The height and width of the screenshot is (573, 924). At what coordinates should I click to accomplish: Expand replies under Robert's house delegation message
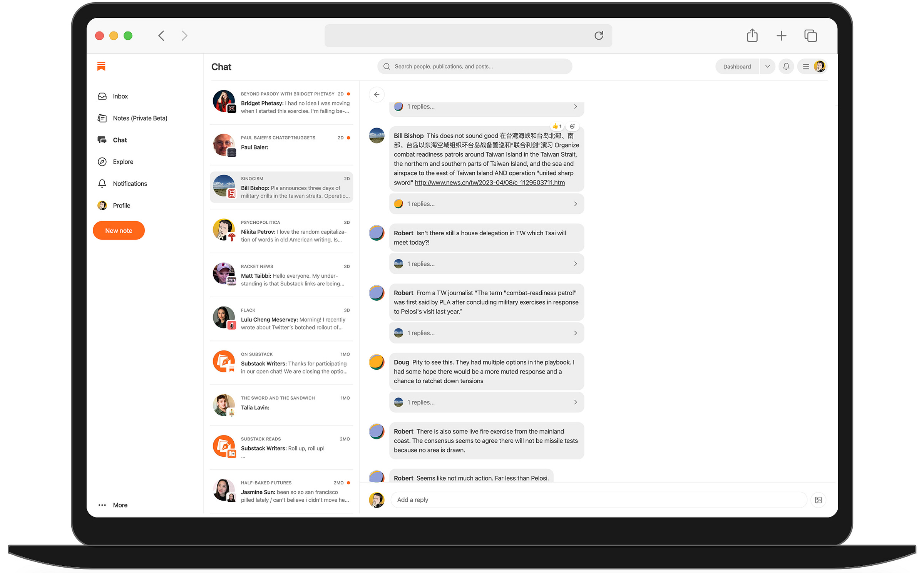[487, 264]
